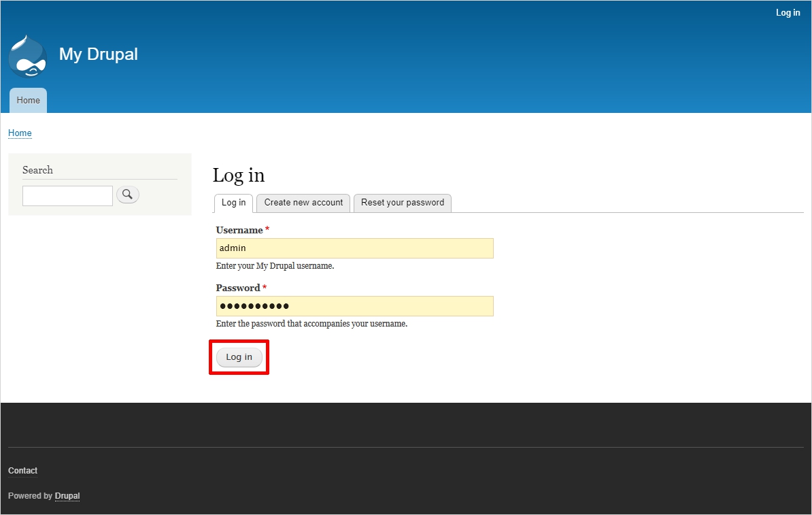Click the Search block heading
Screen dimensions: 812x515
[37, 170]
